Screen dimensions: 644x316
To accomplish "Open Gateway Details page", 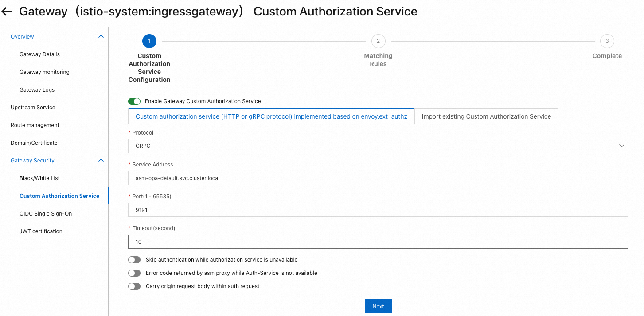I will pos(39,54).
